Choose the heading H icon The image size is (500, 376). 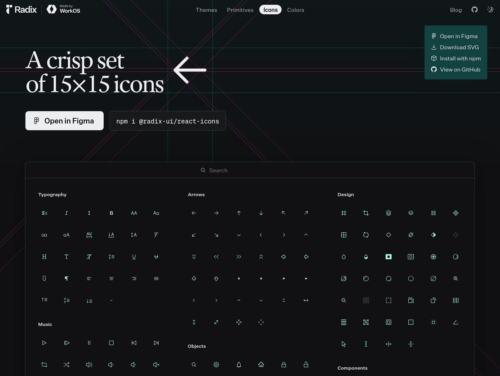[44, 257]
